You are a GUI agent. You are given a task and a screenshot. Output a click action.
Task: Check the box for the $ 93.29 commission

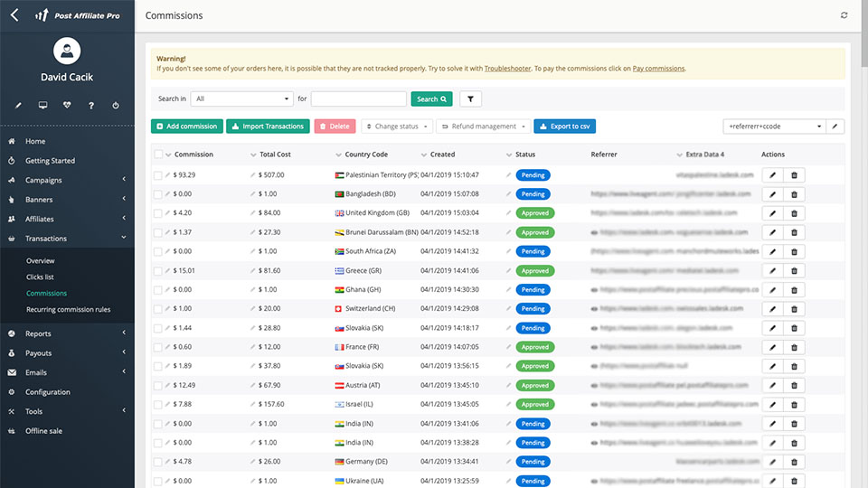tap(158, 175)
